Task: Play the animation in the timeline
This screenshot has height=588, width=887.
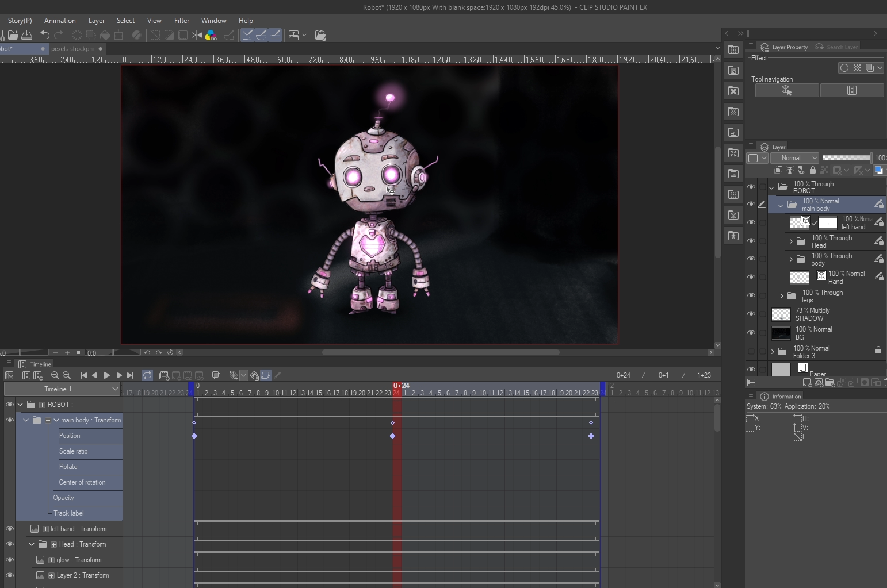Action: [x=107, y=375]
